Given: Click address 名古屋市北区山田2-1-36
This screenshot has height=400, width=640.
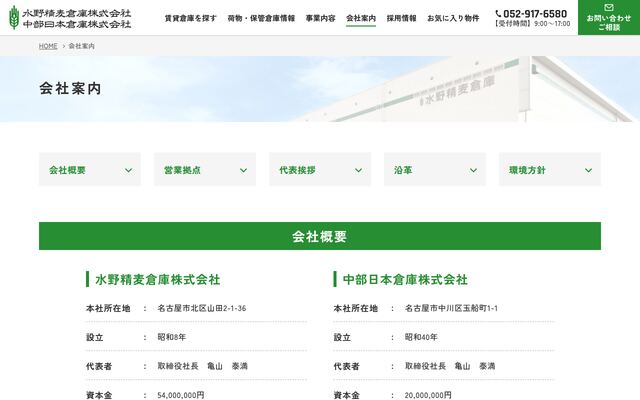Looking at the screenshot, I should [202, 308].
